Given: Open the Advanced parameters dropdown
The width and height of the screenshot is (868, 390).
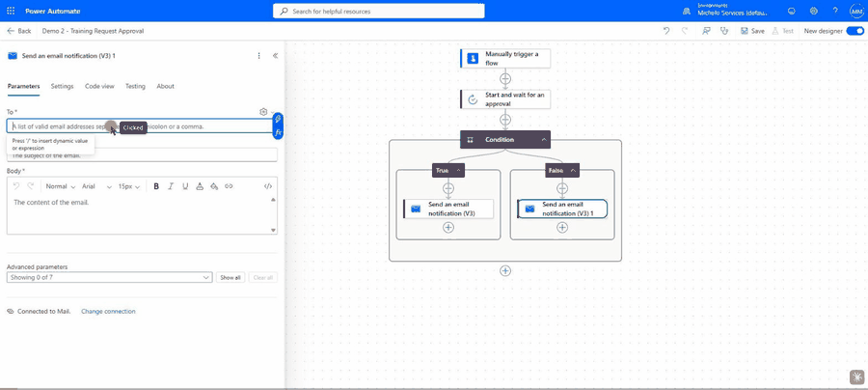Looking at the screenshot, I should (x=110, y=278).
